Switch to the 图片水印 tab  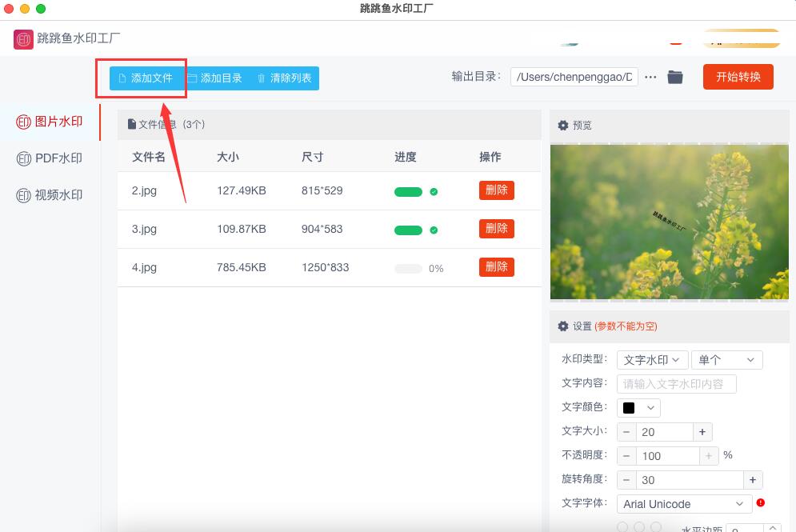(50, 122)
